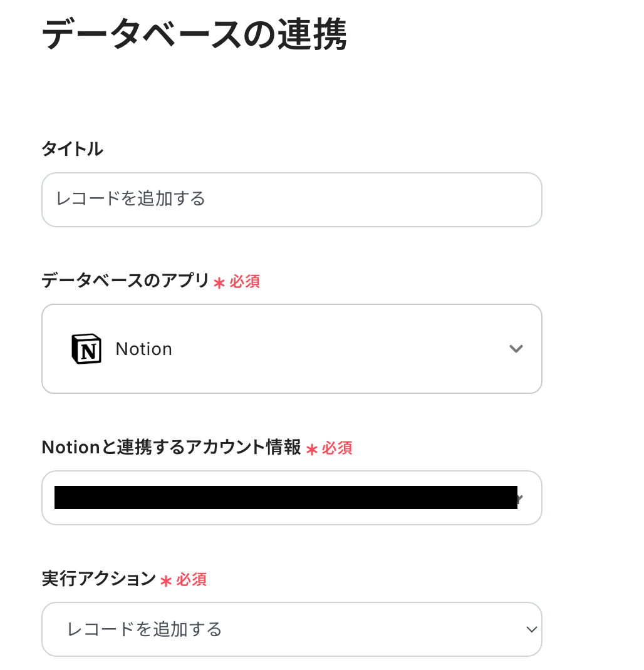
Task: Click the chevron arrow in Notion app selector
Action: click(x=516, y=349)
